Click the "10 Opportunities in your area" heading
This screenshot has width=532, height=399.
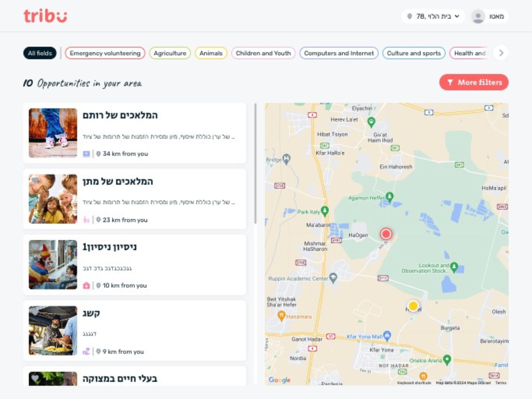(83, 83)
